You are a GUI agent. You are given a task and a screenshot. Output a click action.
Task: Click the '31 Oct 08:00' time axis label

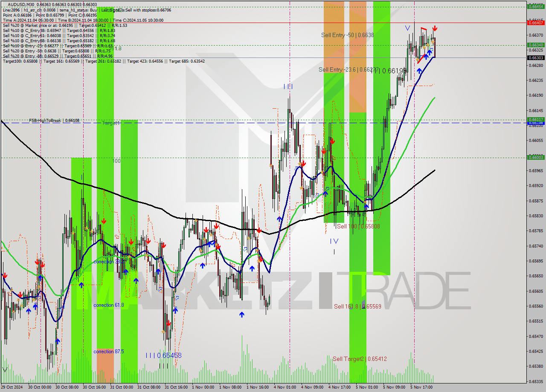point(148,387)
